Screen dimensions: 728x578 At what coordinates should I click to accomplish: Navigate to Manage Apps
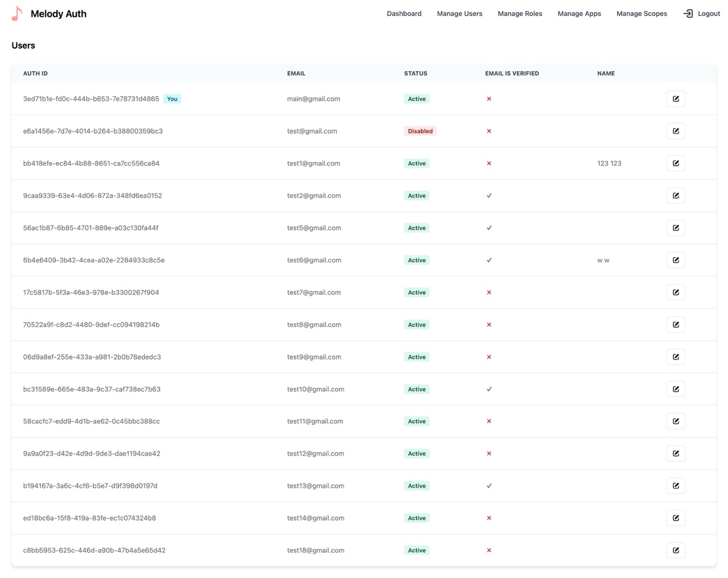579,14
